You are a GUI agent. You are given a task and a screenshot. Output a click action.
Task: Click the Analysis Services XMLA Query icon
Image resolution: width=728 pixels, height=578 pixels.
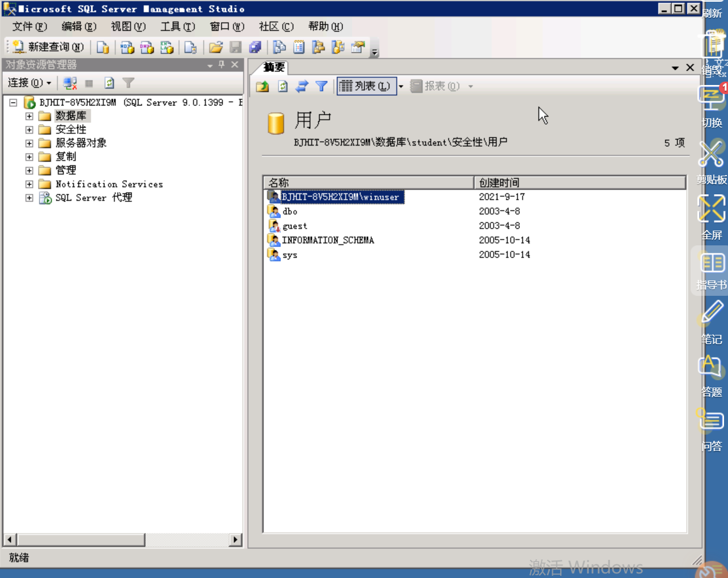pos(167,47)
